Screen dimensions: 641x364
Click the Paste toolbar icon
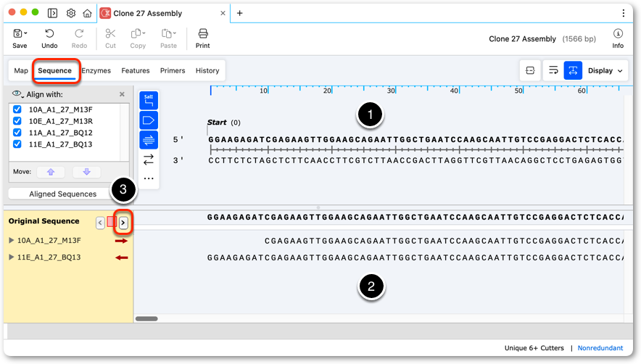coord(166,33)
